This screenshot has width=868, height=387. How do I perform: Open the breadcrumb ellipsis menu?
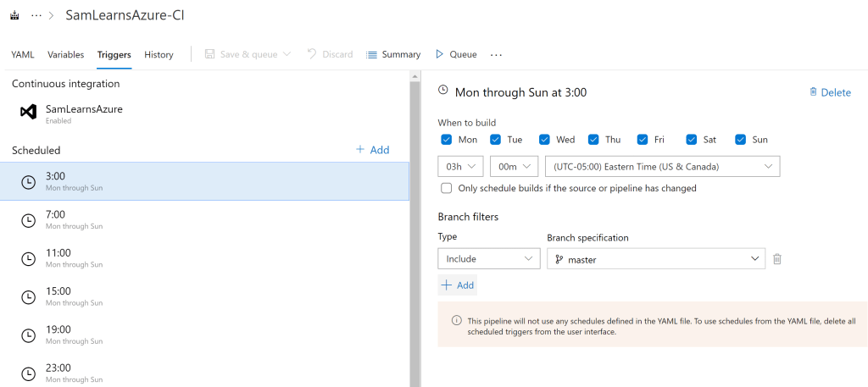36,15
